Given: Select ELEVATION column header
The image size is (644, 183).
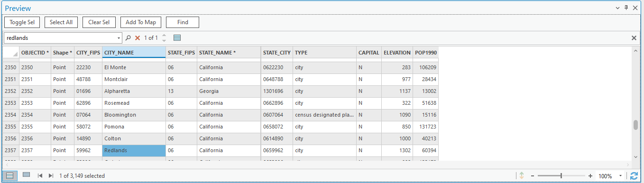Looking at the screenshot, I should [x=397, y=53].
